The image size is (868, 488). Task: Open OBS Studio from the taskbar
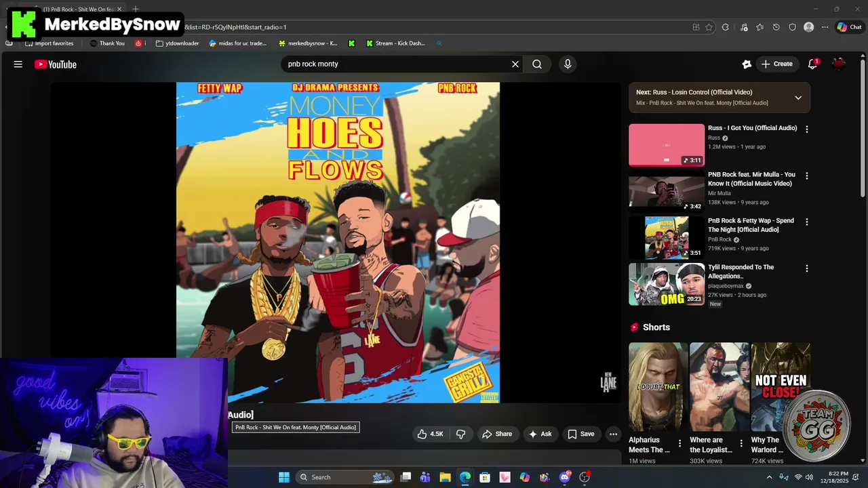tap(585, 477)
